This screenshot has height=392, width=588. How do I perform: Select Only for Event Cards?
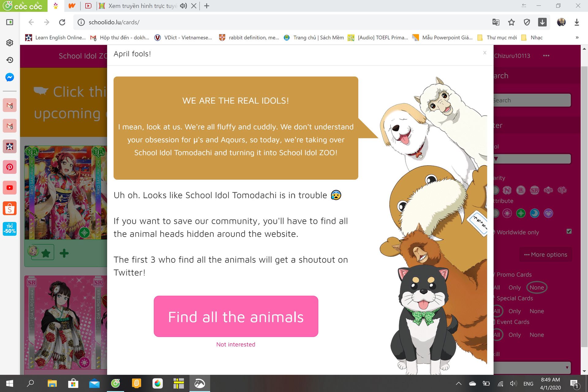pos(514,335)
